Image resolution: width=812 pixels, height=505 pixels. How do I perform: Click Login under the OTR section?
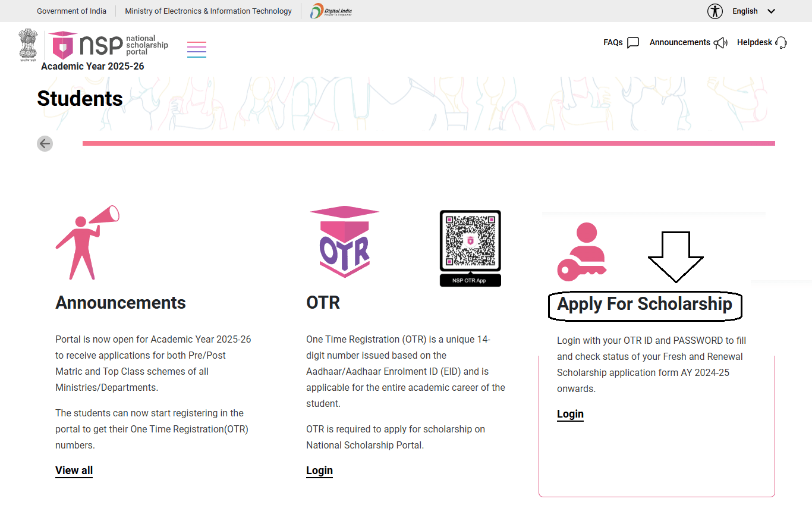point(319,471)
